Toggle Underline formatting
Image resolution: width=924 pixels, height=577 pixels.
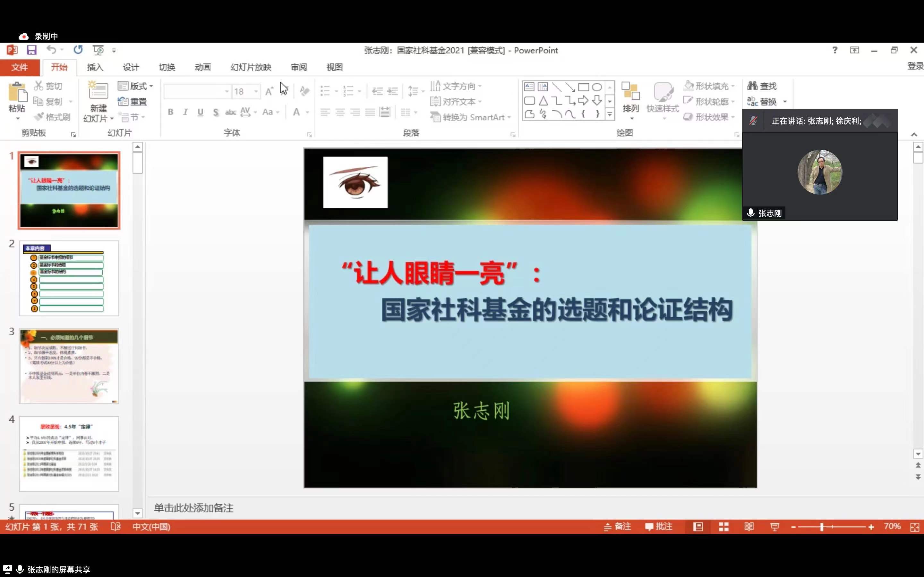[x=200, y=112]
